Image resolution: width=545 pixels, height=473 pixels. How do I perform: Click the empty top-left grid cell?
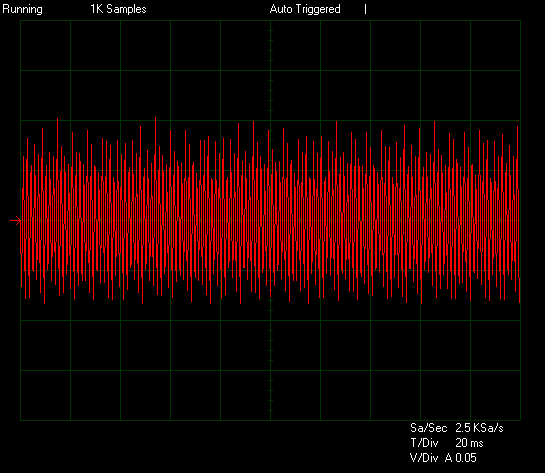(x=46, y=46)
